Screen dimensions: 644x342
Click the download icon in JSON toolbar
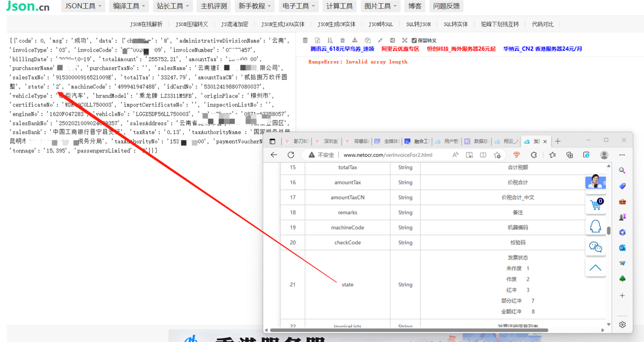point(355,40)
